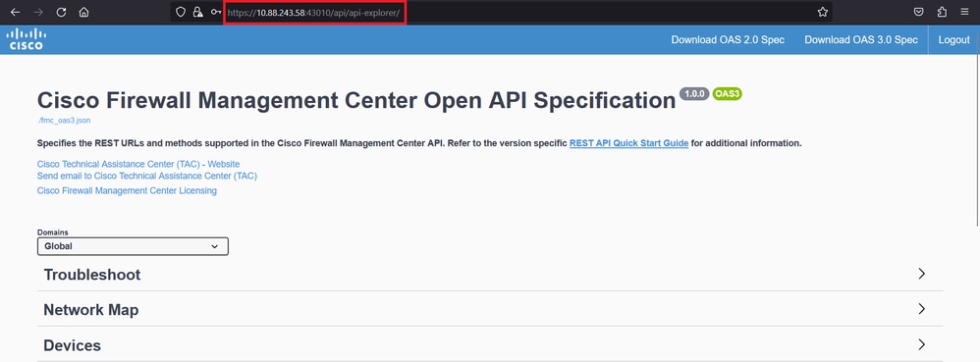980x362 pixels.
Task: Click the page title Cisco Firewall Management Center
Action: coord(356,100)
